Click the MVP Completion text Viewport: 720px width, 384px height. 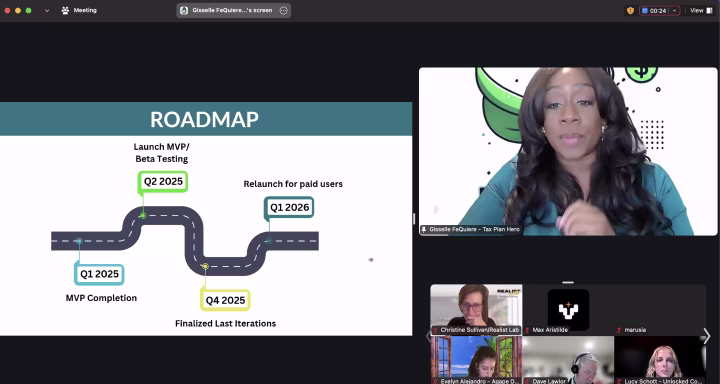[x=101, y=298]
